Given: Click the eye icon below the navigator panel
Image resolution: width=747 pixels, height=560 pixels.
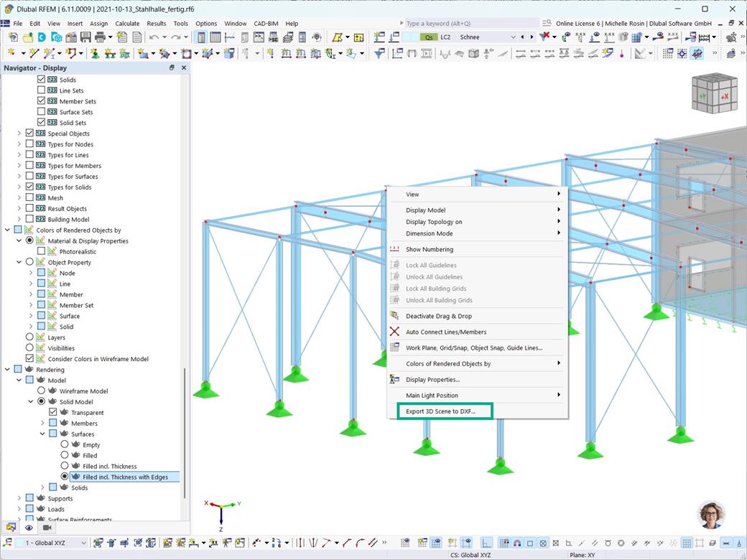Looking at the screenshot, I should 27,528.
